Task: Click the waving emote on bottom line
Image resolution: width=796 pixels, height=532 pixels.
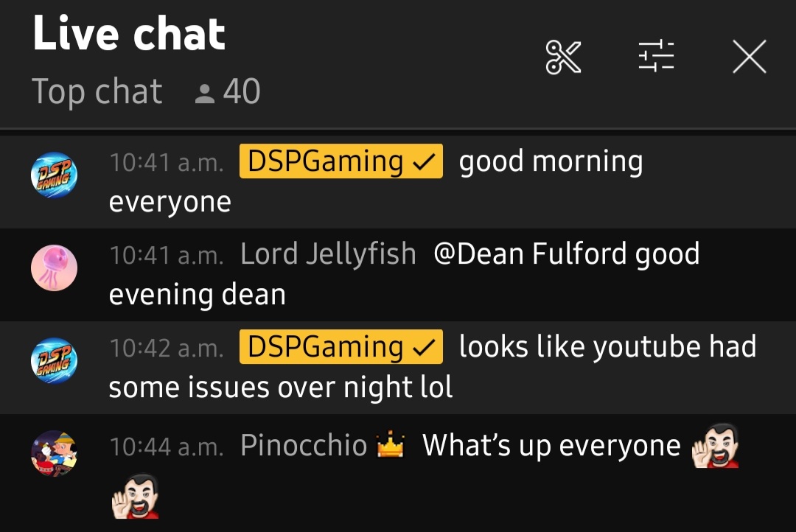Action: (135, 497)
